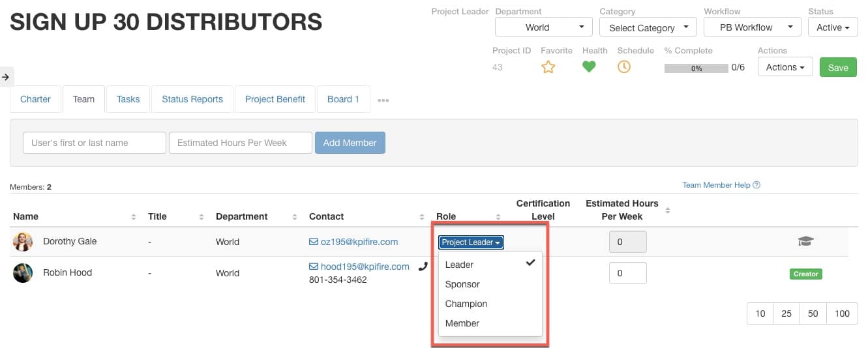Screen dimensions: 868x348
Task: Click the green Save button
Action: coord(838,67)
